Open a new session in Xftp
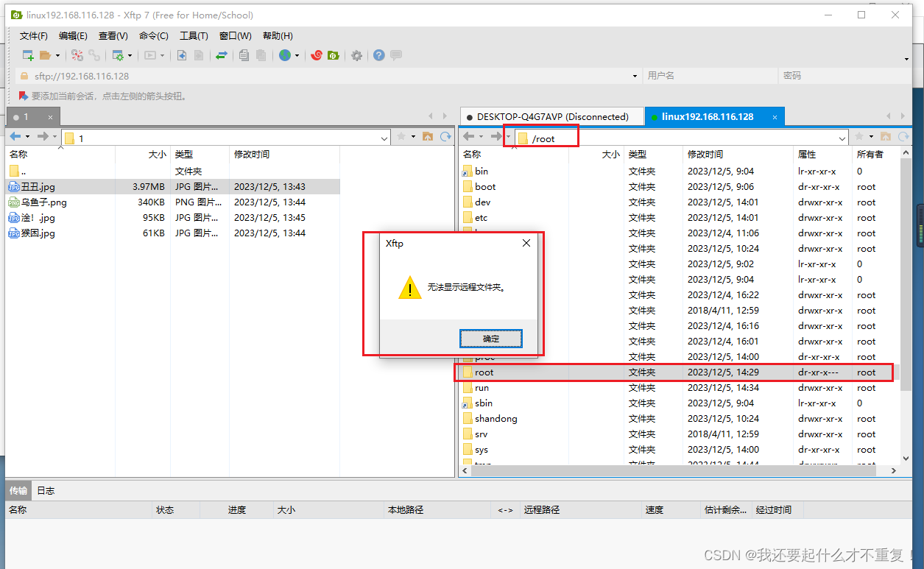This screenshot has height=569, width=924. (x=27, y=55)
